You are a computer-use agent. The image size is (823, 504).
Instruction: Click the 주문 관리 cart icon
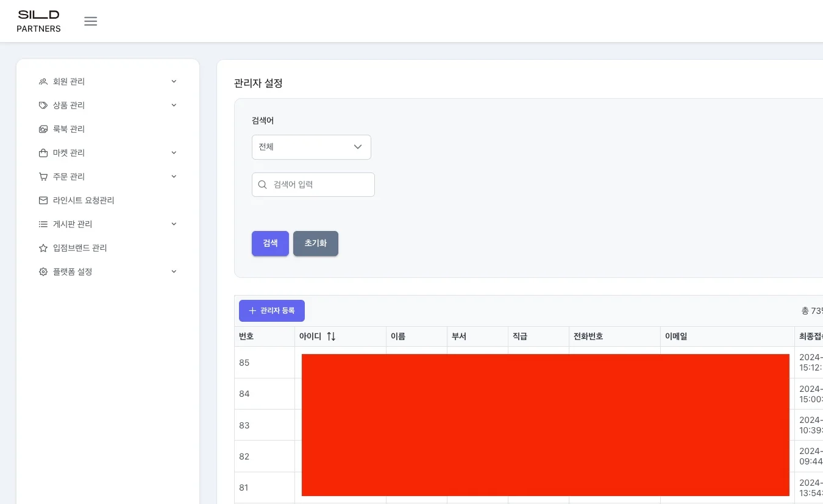(x=43, y=177)
